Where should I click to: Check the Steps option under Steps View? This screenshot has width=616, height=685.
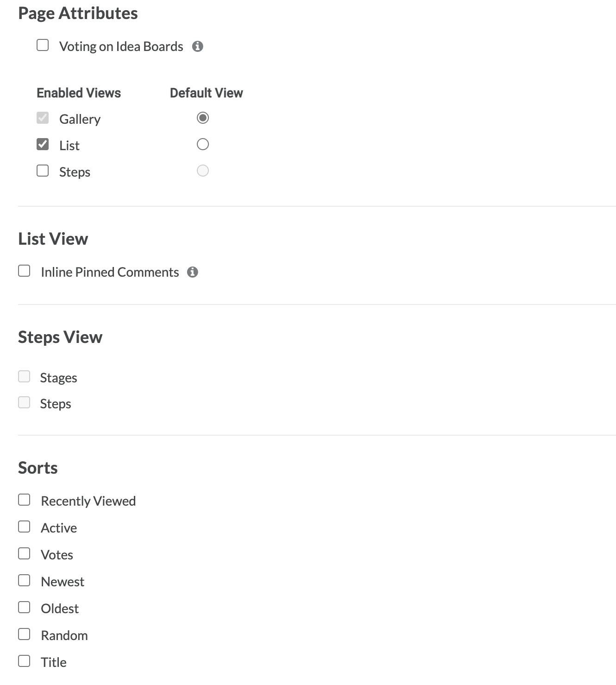24,402
